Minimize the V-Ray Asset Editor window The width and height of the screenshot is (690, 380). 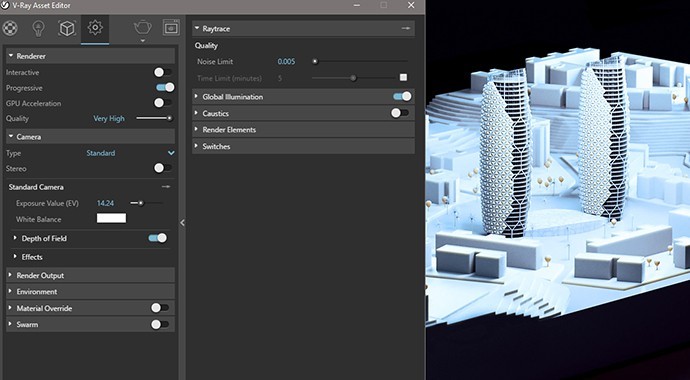click(x=357, y=5)
